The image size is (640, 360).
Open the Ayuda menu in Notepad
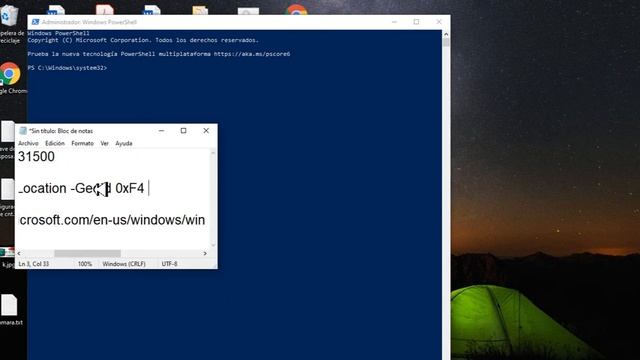[x=124, y=143]
